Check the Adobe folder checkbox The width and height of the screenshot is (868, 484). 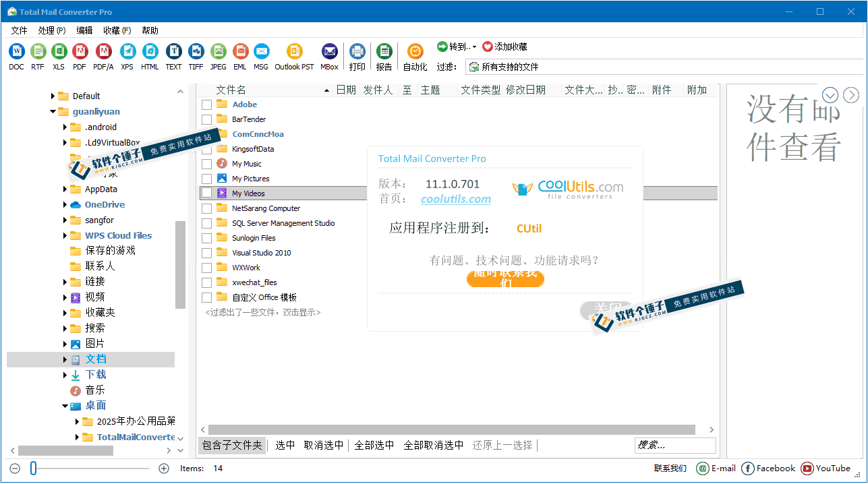pos(206,104)
